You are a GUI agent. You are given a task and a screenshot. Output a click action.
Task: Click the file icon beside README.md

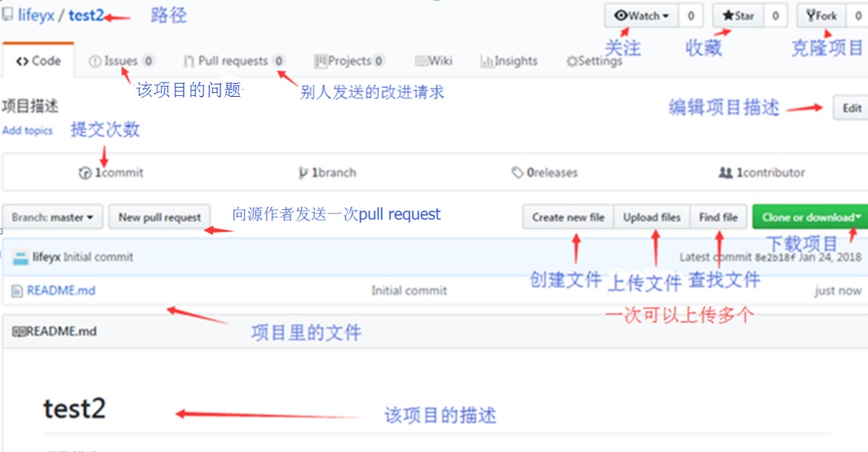(x=17, y=291)
